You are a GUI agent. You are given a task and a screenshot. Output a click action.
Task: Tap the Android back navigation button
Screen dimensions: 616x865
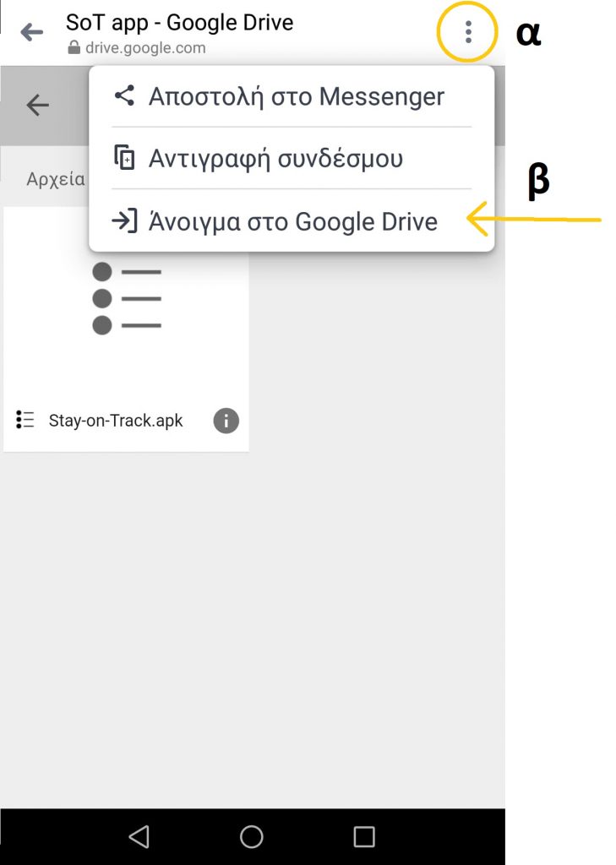(139, 836)
